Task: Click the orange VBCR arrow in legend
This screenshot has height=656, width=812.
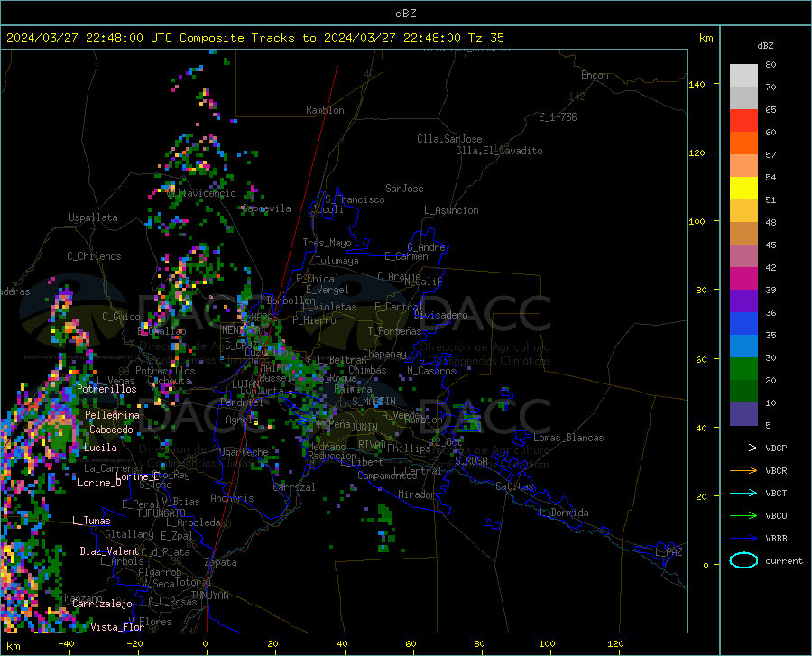Action: pos(743,471)
